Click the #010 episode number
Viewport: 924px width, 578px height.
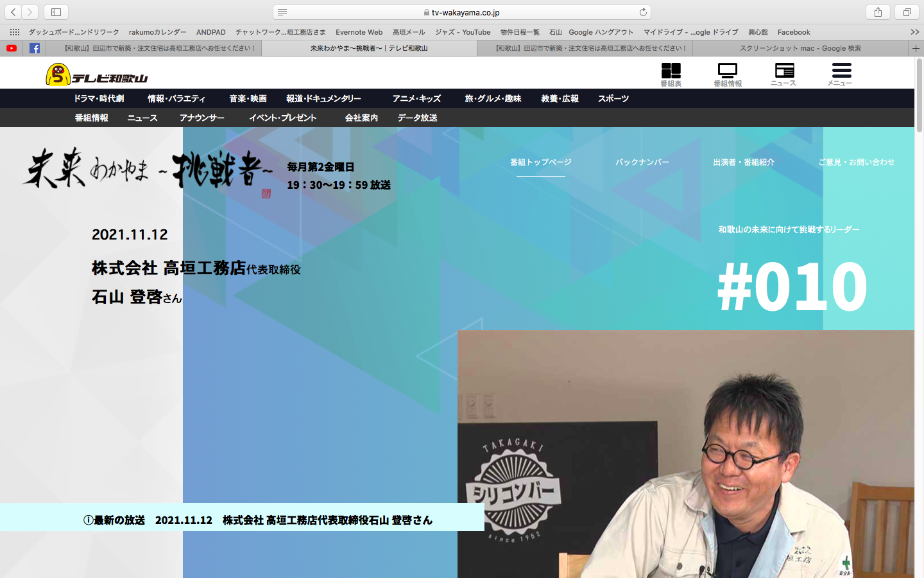792,286
